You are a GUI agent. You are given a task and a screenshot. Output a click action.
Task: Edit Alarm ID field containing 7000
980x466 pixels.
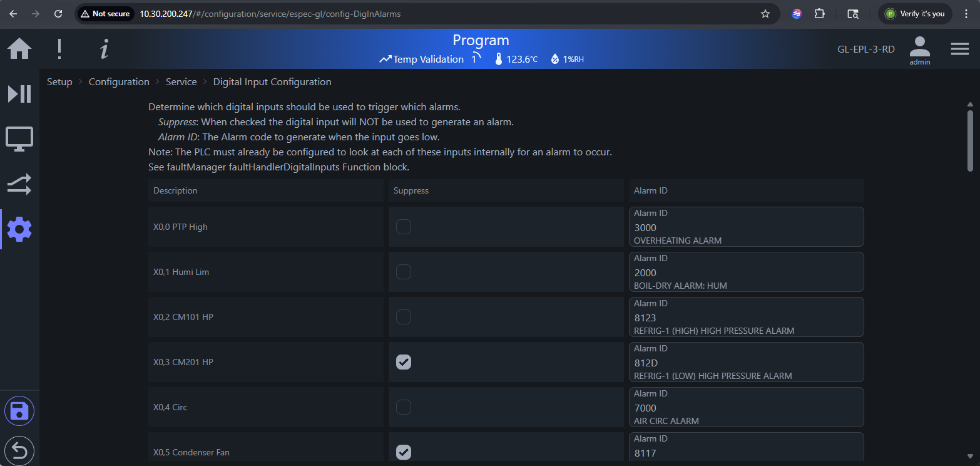[747, 407]
